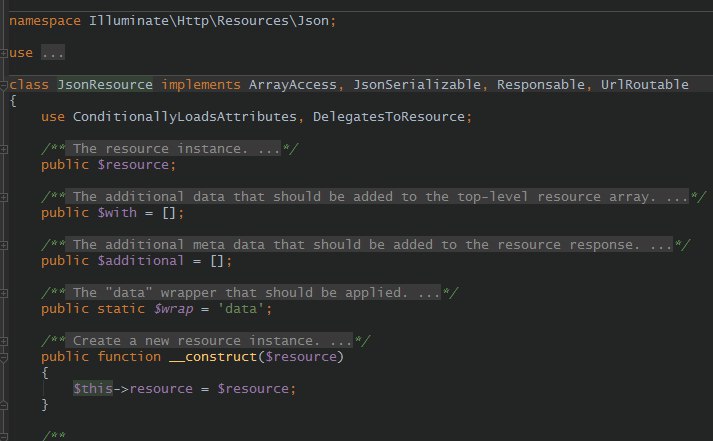Click the __construct method name

point(213,357)
